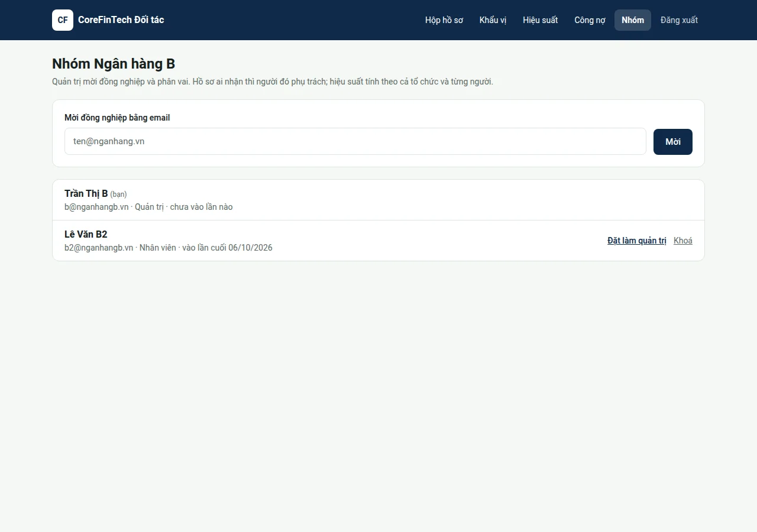Open the Khẩu vị menu item

[493, 20]
